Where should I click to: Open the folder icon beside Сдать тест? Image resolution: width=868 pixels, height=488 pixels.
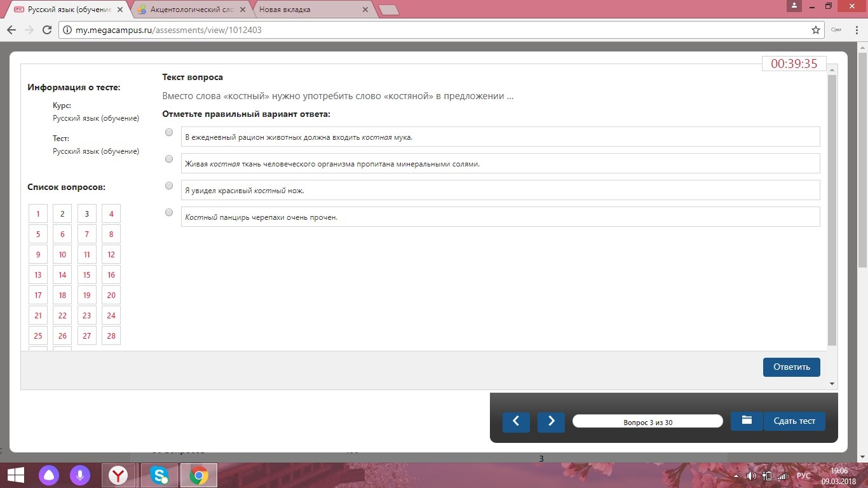pyautogui.click(x=747, y=421)
